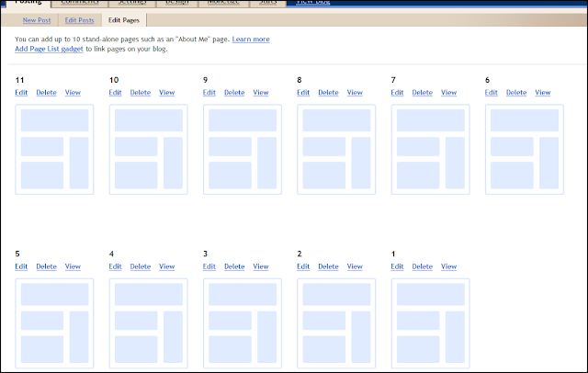Open the layout thumbnail of page 10

click(x=149, y=149)
